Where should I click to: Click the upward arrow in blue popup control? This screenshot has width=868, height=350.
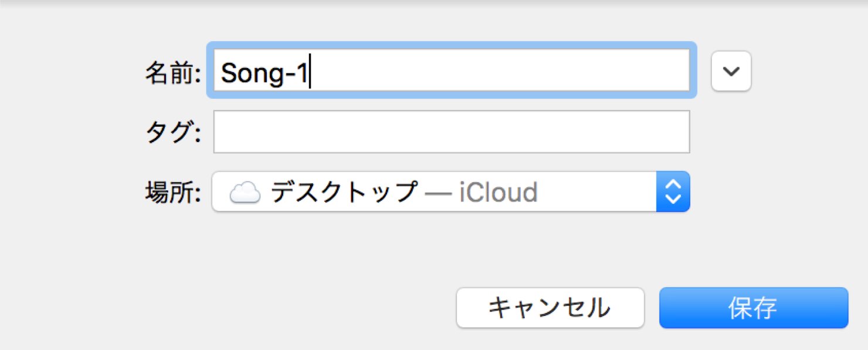coord(673,184)
